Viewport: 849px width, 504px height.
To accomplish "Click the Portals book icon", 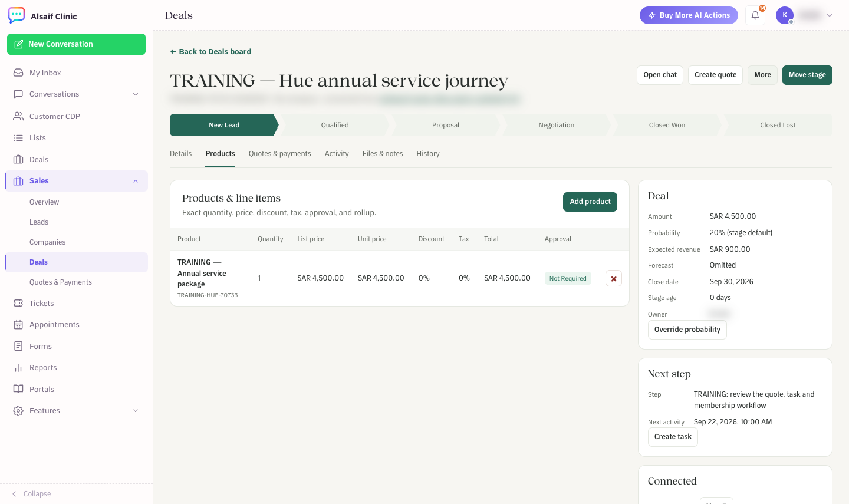I will [x=18, y=390].
